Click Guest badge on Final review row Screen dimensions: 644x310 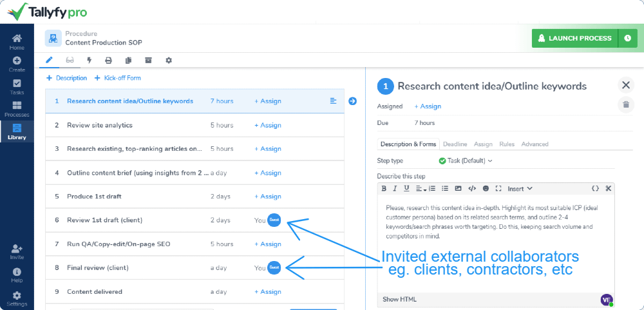tap(274, 267)
